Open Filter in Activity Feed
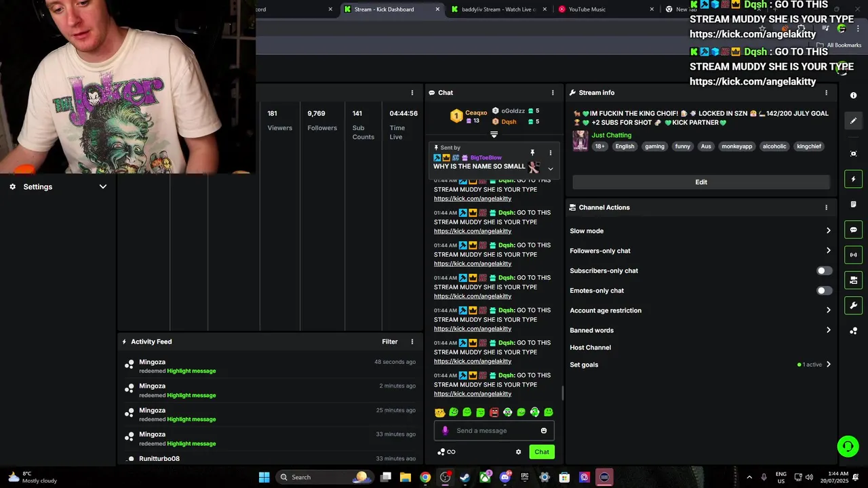Image resolution: width=868 pixels, height=488 pixels. pos(390,342)
